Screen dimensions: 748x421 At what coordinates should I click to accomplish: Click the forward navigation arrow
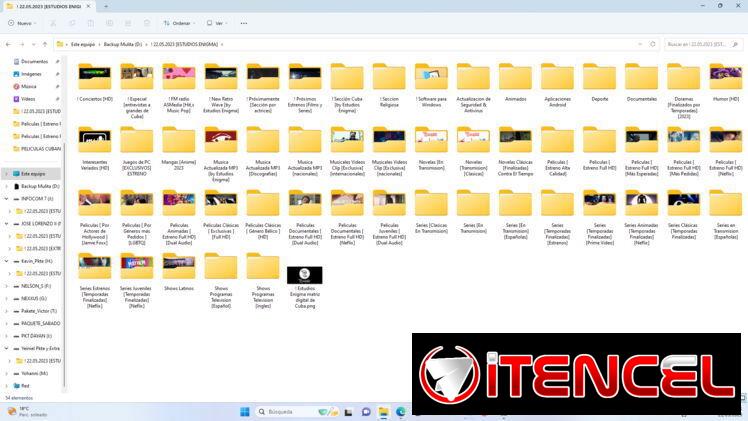(22, 44)
